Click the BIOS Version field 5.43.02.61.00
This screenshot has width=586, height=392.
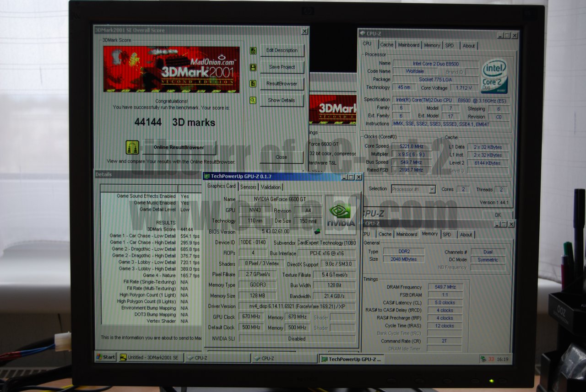275,232
